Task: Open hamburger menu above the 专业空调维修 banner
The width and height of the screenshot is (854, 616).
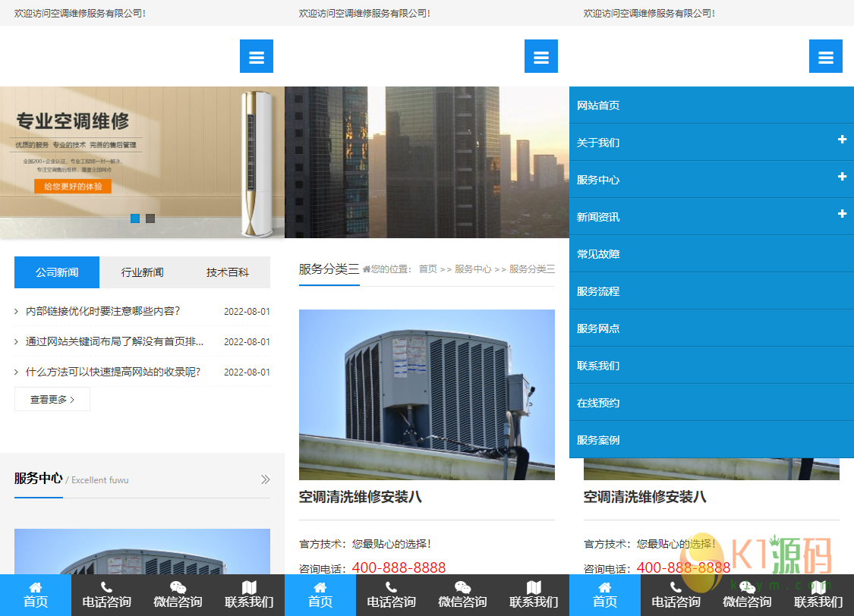Action: point(257,57)
